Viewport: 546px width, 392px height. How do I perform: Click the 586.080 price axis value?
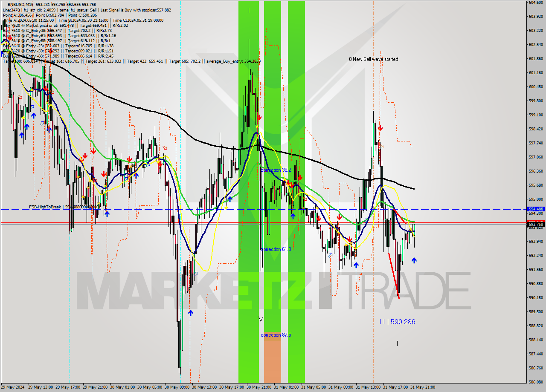click(x=535, y=382)
